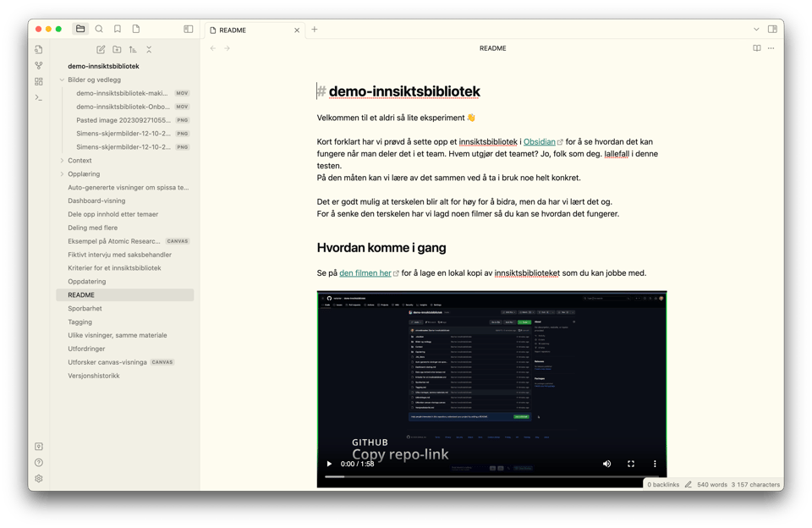Open the graph view from the ribbon
Viewport: 812px width, 528px height.
[39, 66]
